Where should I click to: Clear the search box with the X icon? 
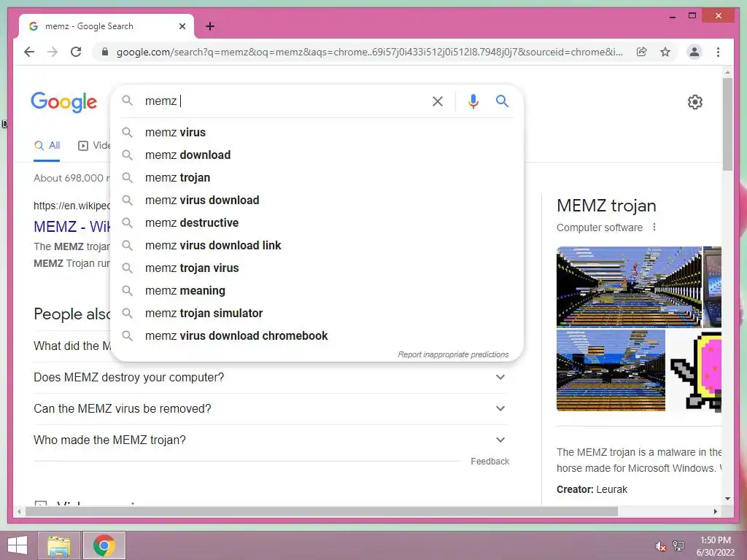(438, 101)
